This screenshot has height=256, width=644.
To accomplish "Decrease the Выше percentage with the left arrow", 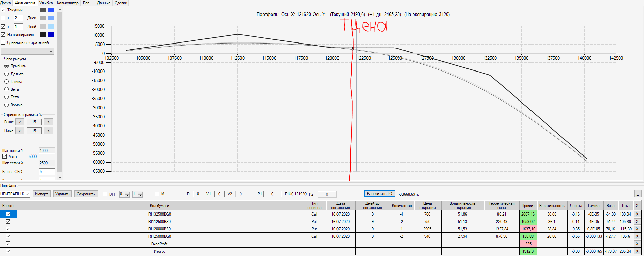I will 20,122.
